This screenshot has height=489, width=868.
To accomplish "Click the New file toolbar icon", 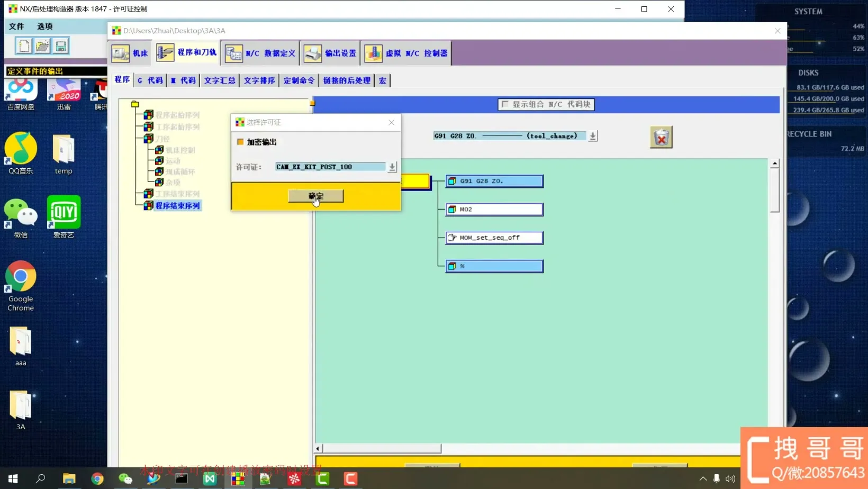I will click(x=24, y=46).
